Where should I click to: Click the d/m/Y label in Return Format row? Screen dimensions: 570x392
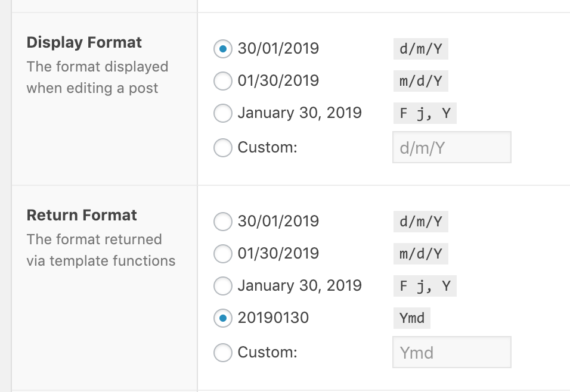[x=420, y=222]
